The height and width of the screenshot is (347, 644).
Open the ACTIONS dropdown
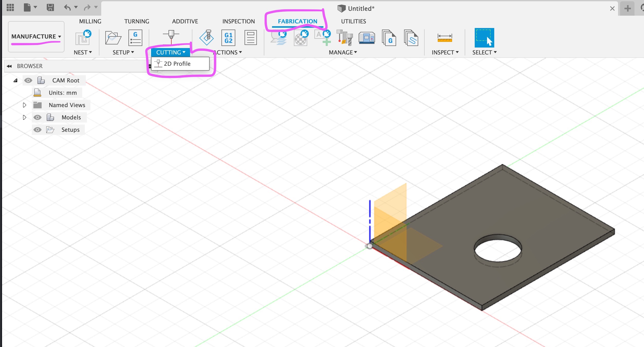227,52
